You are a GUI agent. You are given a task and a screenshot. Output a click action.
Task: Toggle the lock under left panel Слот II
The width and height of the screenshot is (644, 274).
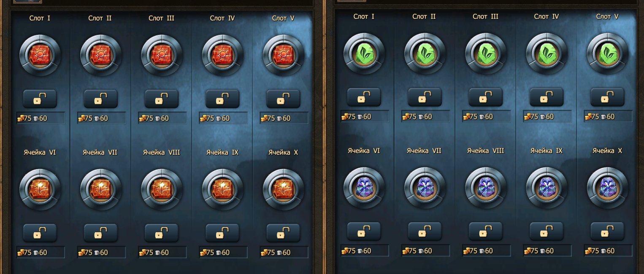[x=101, y=99]
